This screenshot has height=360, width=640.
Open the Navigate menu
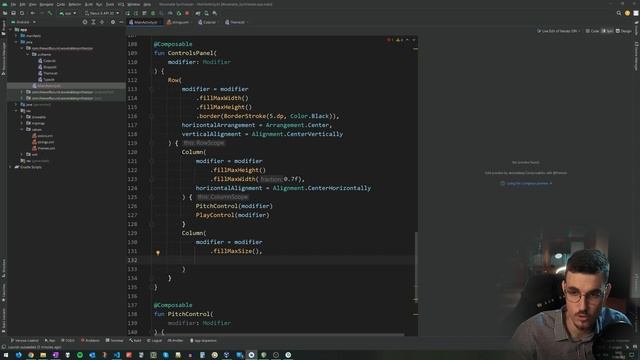(47, 4)
